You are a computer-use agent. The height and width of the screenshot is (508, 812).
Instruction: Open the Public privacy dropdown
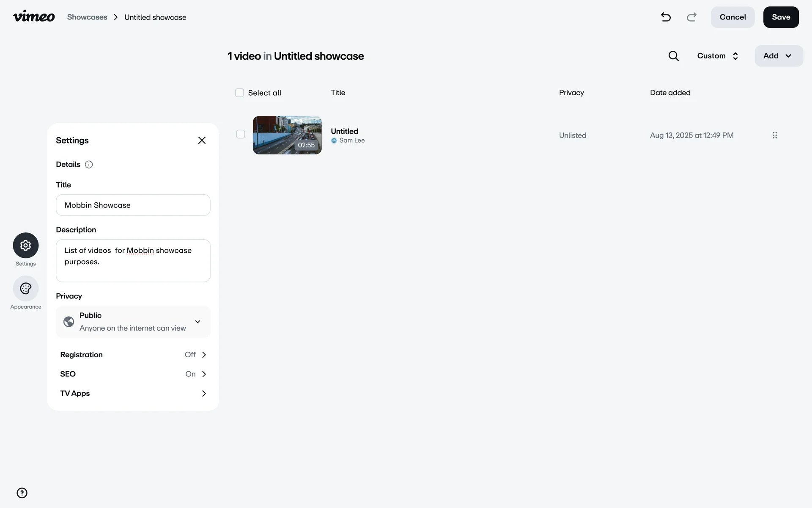click(133, 322)
